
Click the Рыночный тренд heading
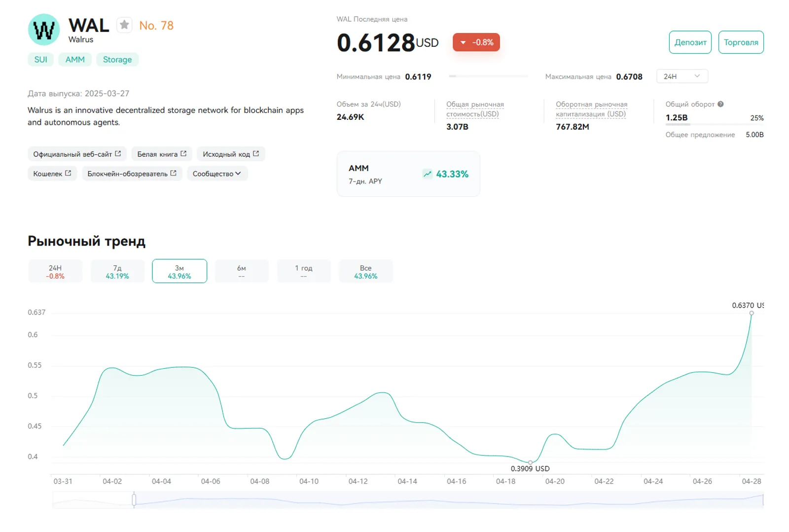(x=87, y=241)
